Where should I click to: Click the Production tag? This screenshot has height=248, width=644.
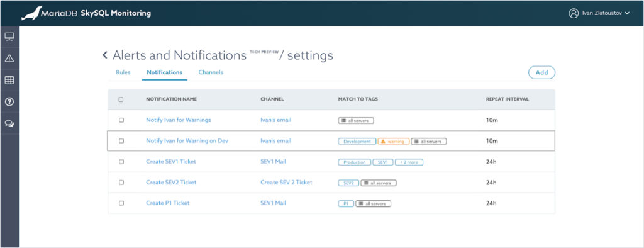coord(355,162)
